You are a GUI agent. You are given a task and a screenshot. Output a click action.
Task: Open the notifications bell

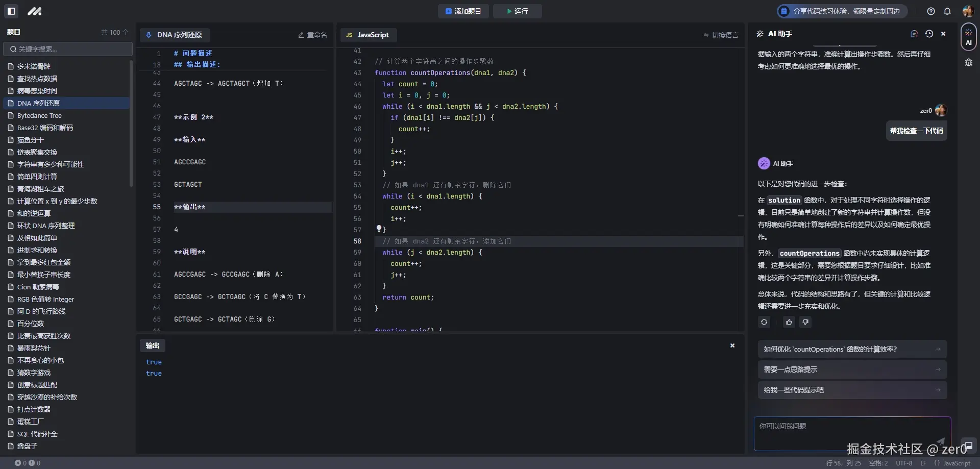(x=947, y=11)
